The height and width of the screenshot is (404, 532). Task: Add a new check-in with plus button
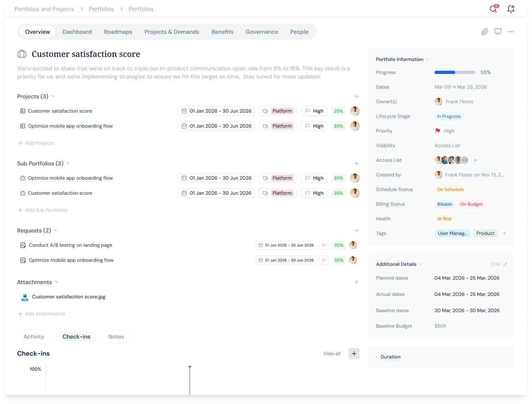[x=354, y=354]
